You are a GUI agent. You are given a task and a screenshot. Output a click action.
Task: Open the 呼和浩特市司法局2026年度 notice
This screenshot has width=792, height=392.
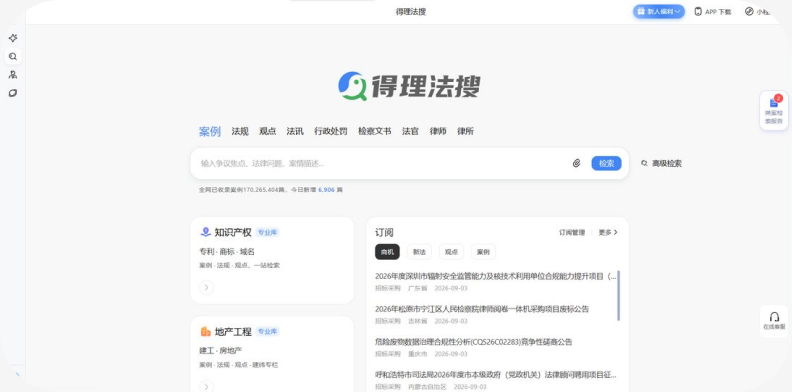tap(496, 375)
